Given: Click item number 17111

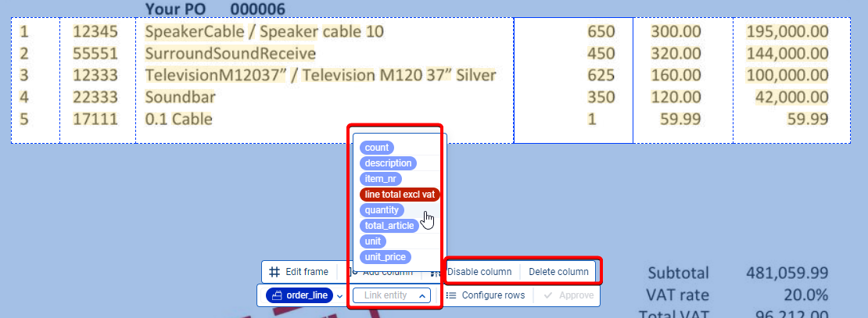Looking at the screenshot, I should [95, 119].
